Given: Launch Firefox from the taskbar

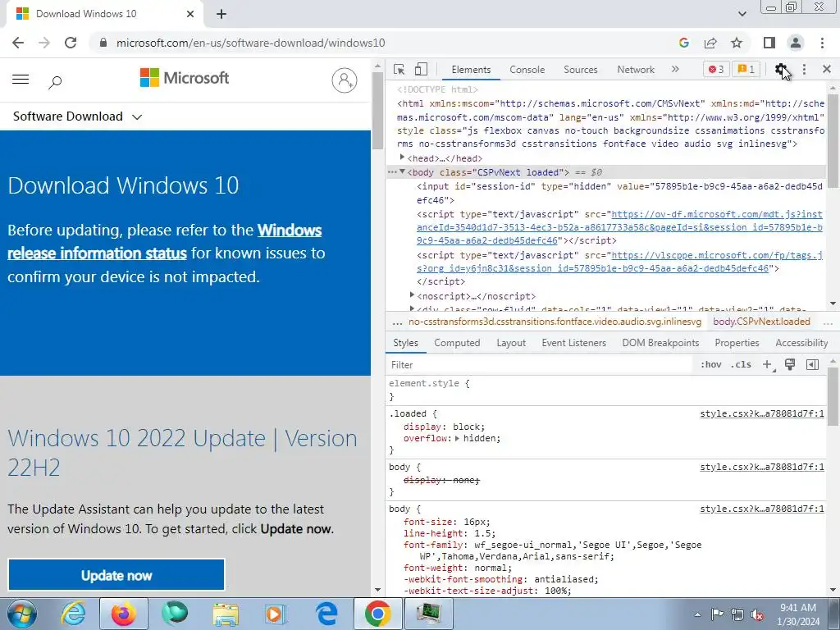Looking at the screenshot, I should click(124, 614).
